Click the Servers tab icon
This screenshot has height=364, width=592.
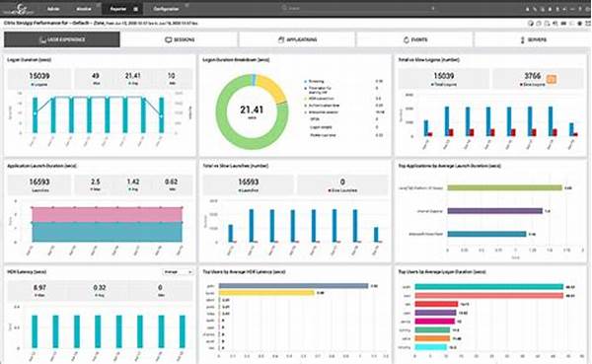(523, 39)
